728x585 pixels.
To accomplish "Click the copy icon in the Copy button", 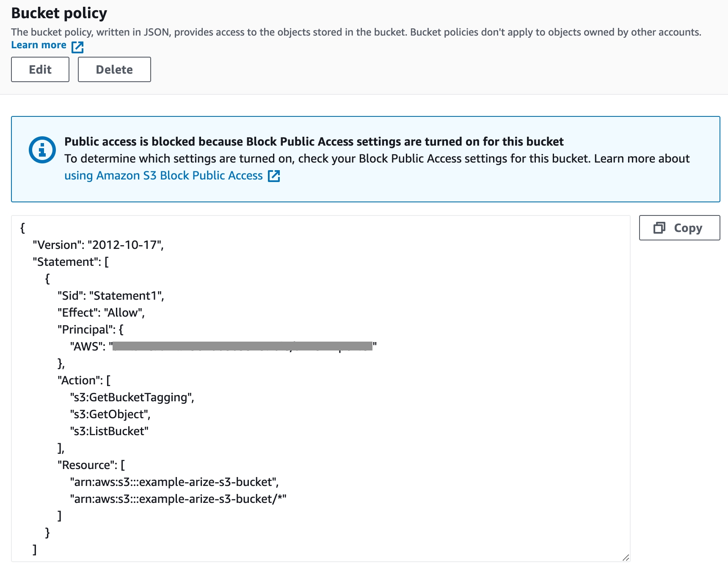I will click(659, 228).
